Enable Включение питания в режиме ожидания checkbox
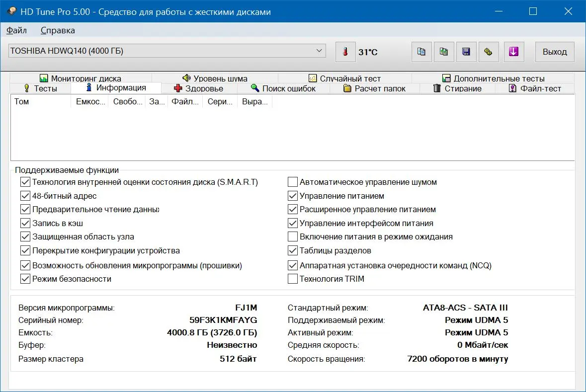 tap(293, 236)
